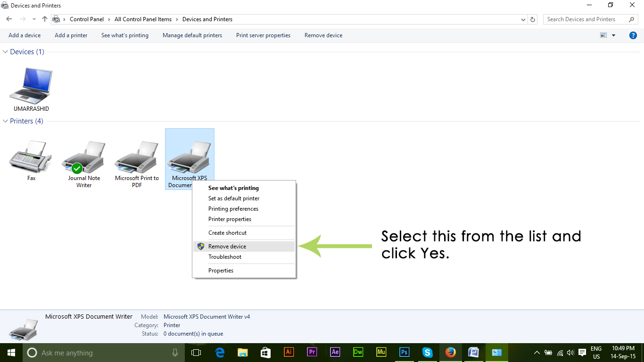Open the network status tray icon
This screenshot has width=644, height=362.
(x=560, y=353)
